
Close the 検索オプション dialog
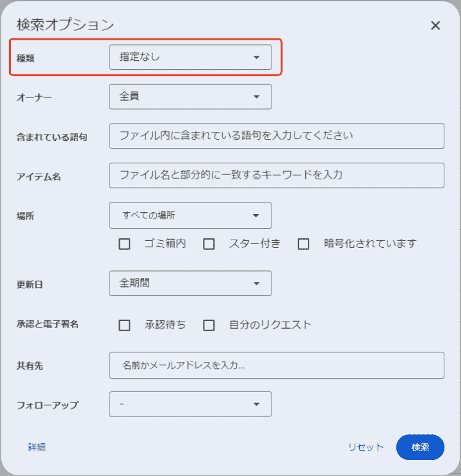(435, 26)
